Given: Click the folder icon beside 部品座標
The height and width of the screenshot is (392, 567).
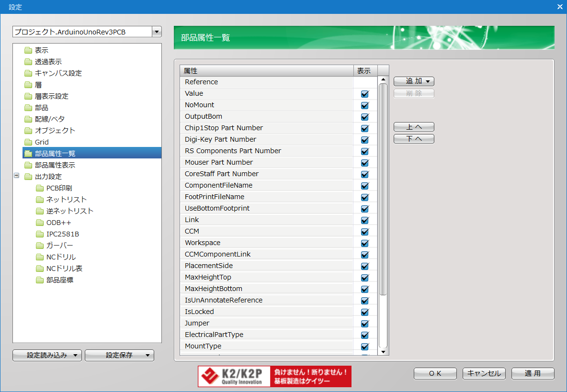Looking at the screenshot, I should coord(39,280).
